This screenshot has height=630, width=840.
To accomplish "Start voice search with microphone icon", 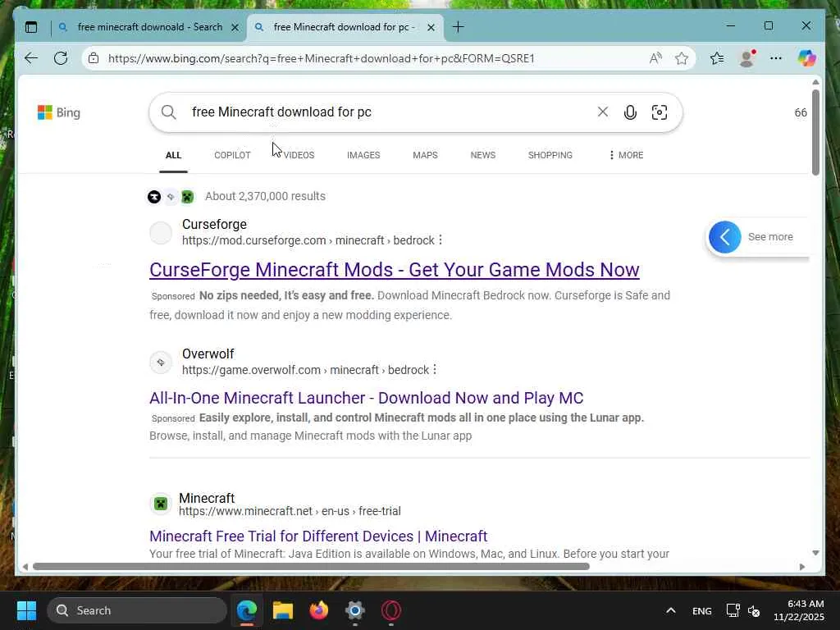I will point(630,112).
